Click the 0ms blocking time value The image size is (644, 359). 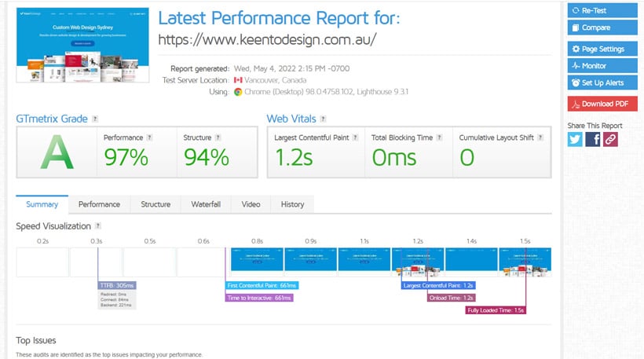click(x=394, y=158)
